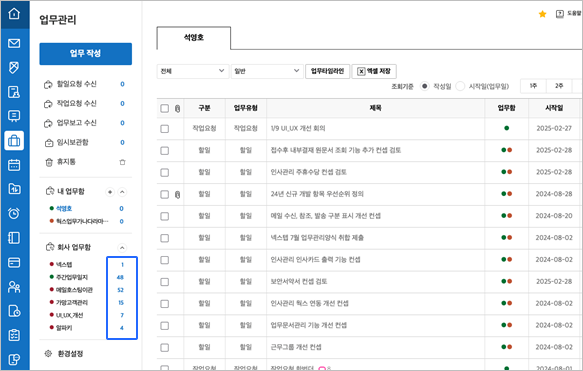Image resolution: width=583 pixels, height=371 pixels.
Task: Open the alarm clock icon
Action: pyautogui.click(x=14, y=213)
